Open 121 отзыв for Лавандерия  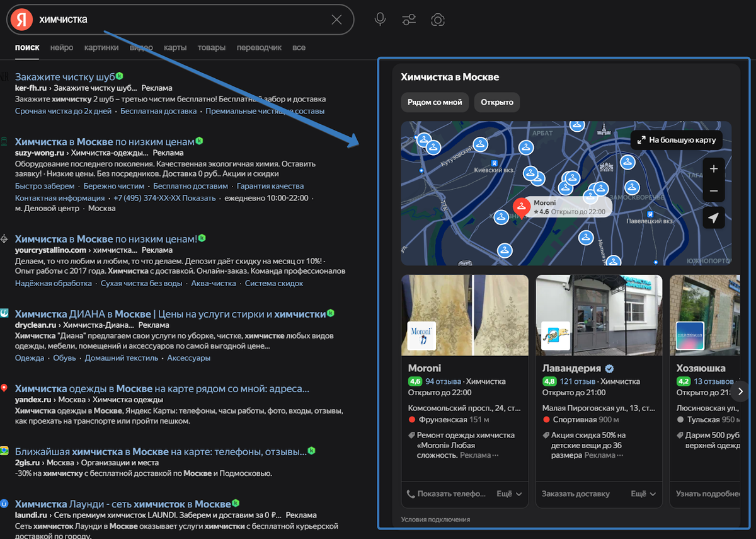pos(577,381)
